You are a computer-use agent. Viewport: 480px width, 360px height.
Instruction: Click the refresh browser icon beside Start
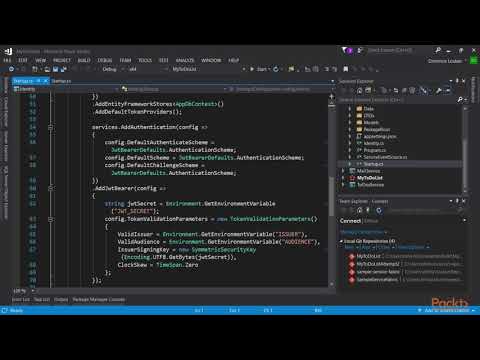[276, 69]
